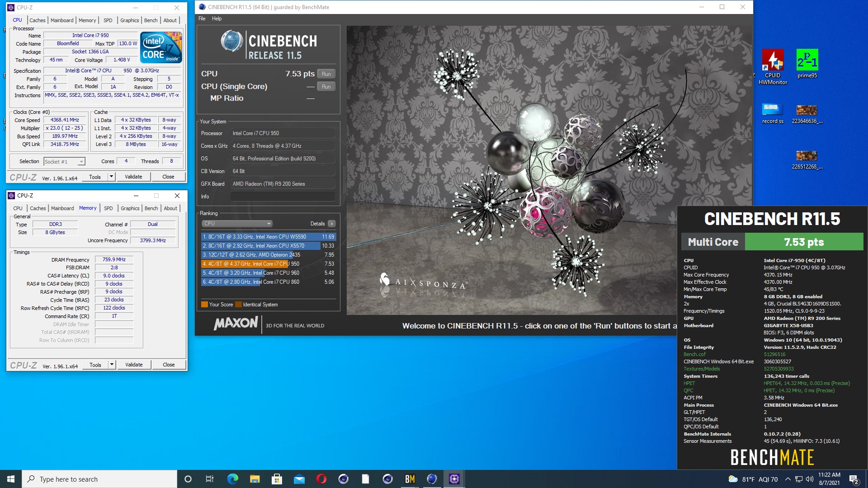Open the Help menu in Cinebench
Image resolution: width=868 pixels, height=488 pixels.
217,19
